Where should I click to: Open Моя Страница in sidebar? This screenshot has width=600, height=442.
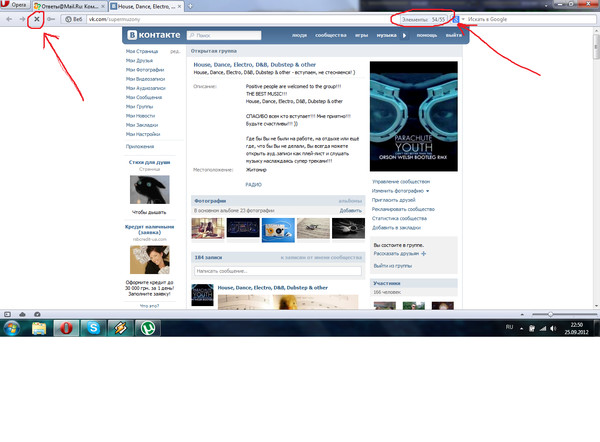click(x=142, y=51)
